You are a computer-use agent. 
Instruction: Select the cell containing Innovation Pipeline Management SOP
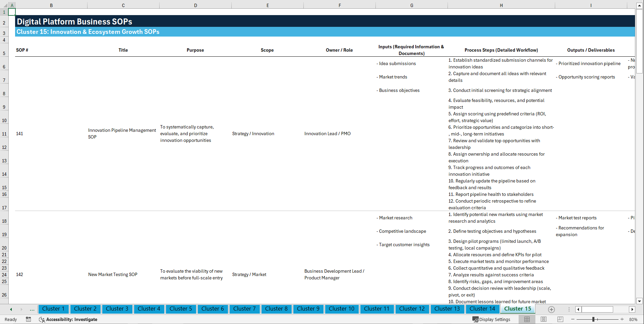pos(123,133)
